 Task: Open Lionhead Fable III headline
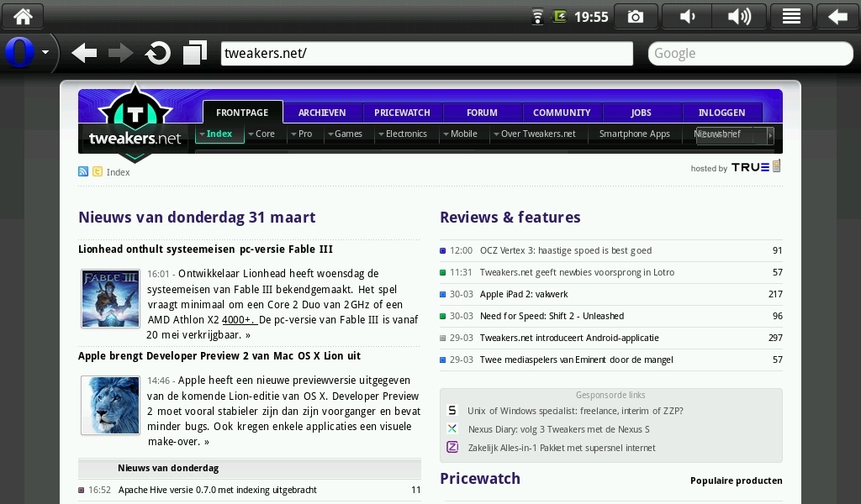(205, 249)
